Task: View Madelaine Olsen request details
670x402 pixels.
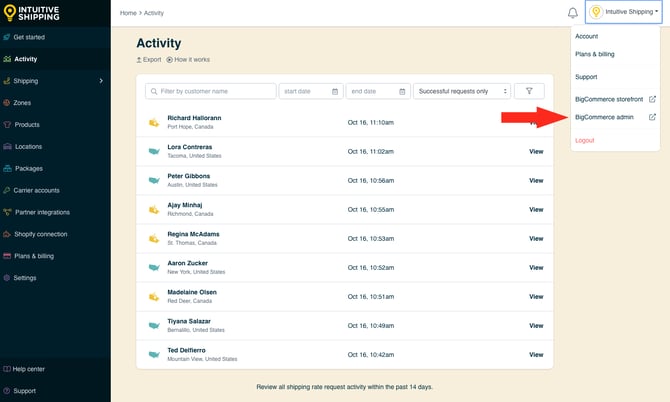Action: (x=536, y=297)
